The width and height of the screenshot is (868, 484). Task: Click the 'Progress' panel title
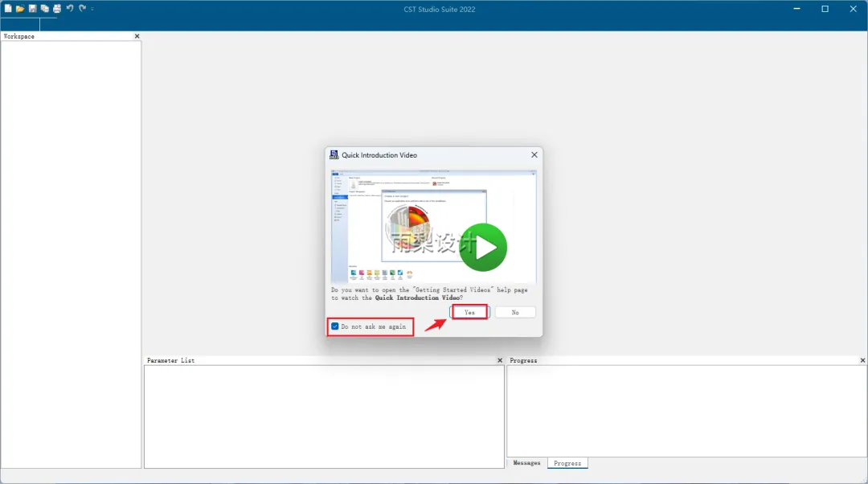[523, 360]
